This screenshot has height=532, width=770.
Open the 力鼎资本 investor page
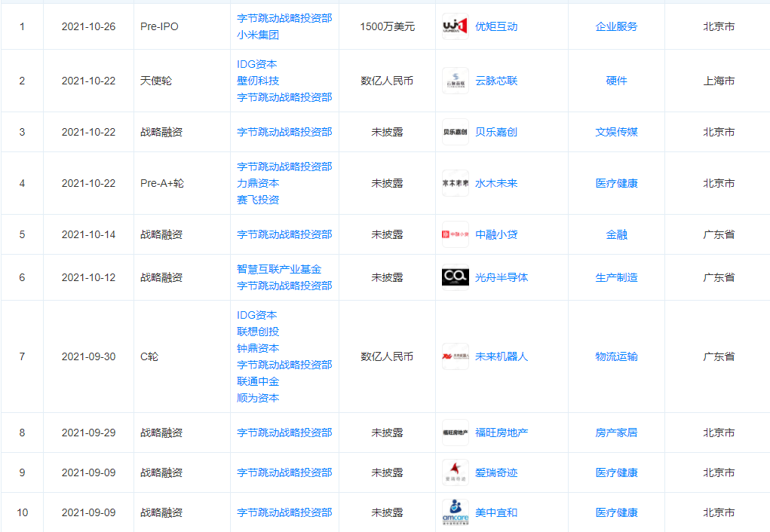pos(258,183)
